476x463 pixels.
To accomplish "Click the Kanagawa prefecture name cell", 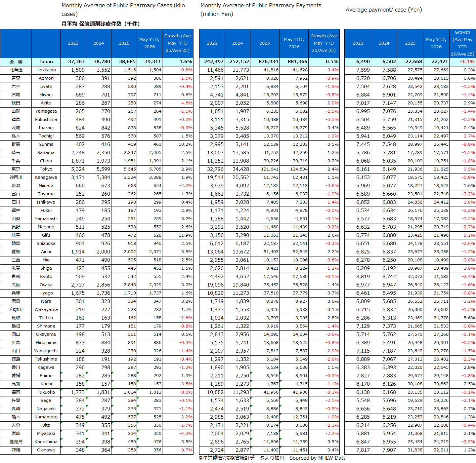I will pos(46,177).
